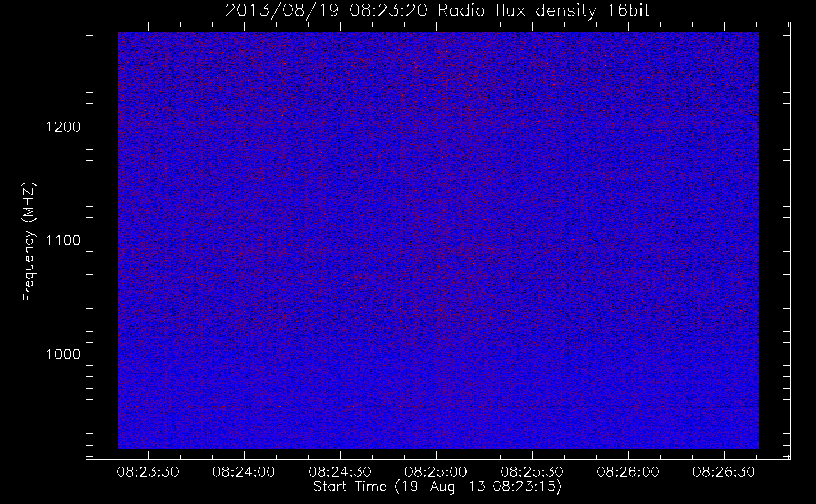Click the 1000 frequency tick label
This screenshot has height=504, width=816.
(x=63, y=354)
